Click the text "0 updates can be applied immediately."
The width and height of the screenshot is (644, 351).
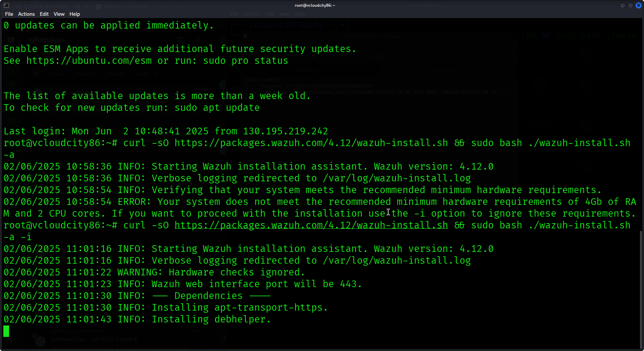coord(109,26)
